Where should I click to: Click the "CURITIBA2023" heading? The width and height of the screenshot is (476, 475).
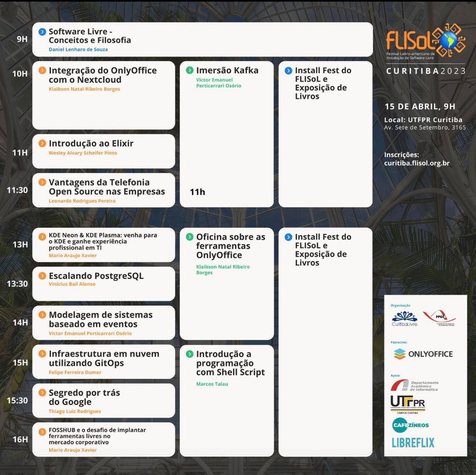coord(426,71)
